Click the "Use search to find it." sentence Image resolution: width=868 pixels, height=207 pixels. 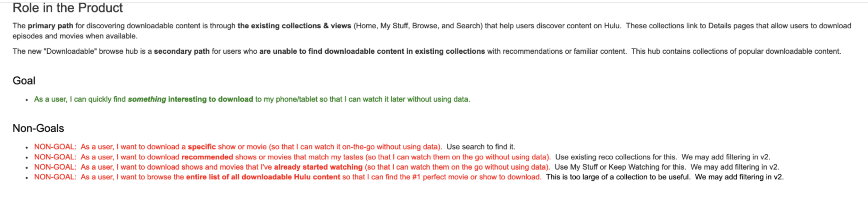[x=481, y=147]
